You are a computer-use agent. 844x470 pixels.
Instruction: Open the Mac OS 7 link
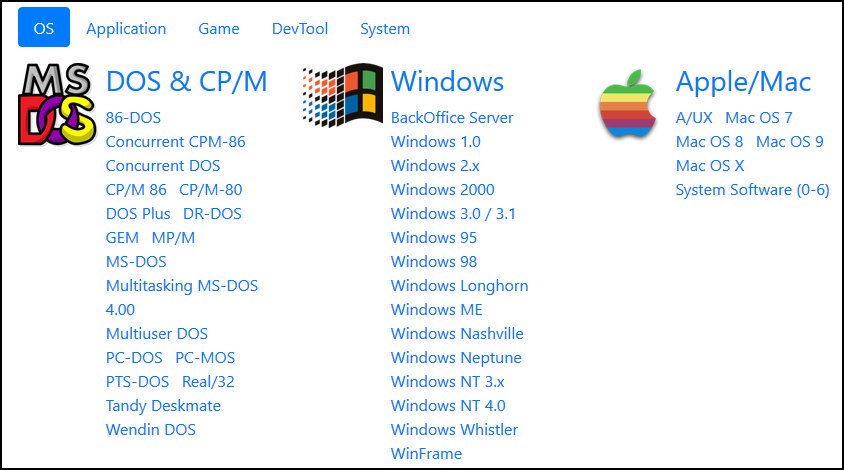click(758, 117)
